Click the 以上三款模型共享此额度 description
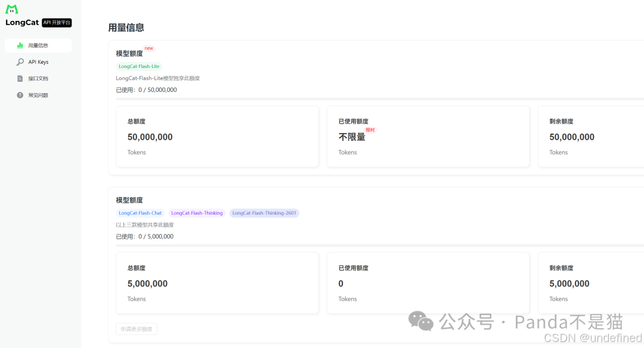644x348 pixels. tap(144, 225)
